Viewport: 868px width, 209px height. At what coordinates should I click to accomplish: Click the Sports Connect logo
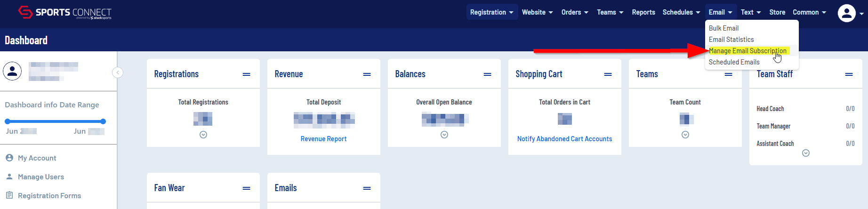64,13
